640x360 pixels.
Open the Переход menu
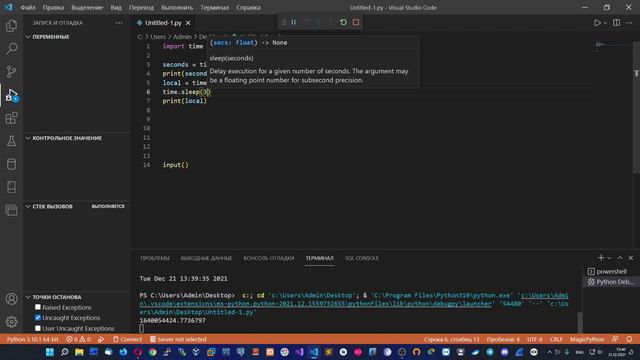141,7
